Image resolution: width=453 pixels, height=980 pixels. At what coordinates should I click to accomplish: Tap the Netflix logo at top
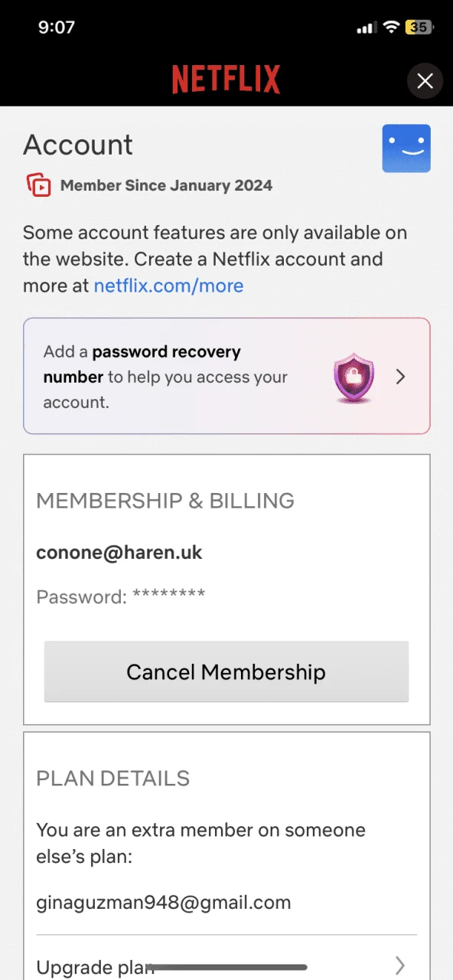point(226,80)
